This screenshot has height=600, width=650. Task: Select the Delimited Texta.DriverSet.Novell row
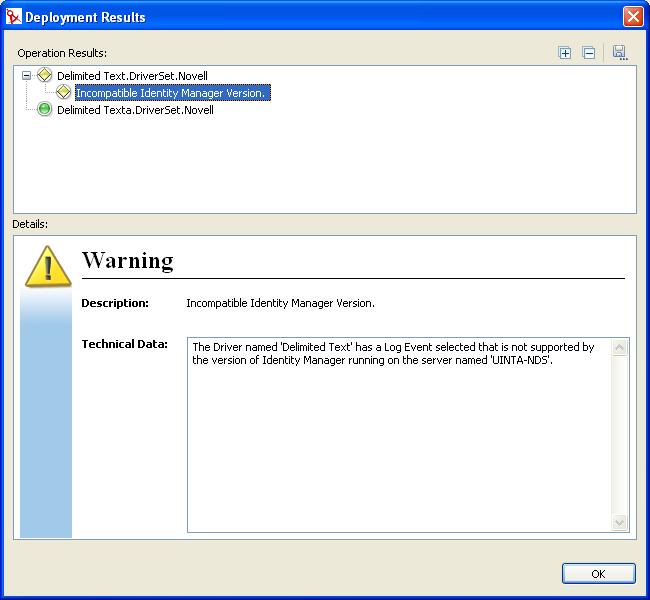point(135,110)
